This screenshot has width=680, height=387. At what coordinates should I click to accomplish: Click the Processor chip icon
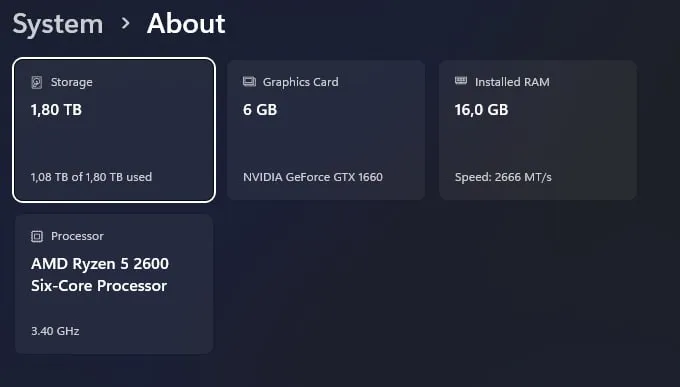(37, 236)
